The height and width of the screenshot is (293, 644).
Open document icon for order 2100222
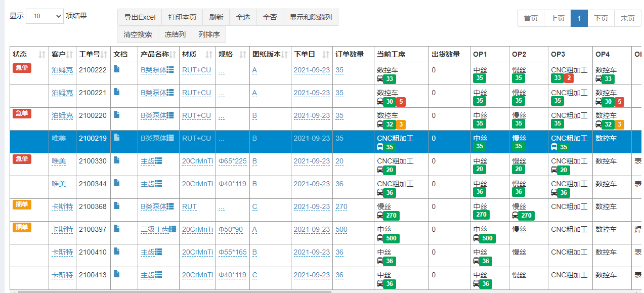116,69
